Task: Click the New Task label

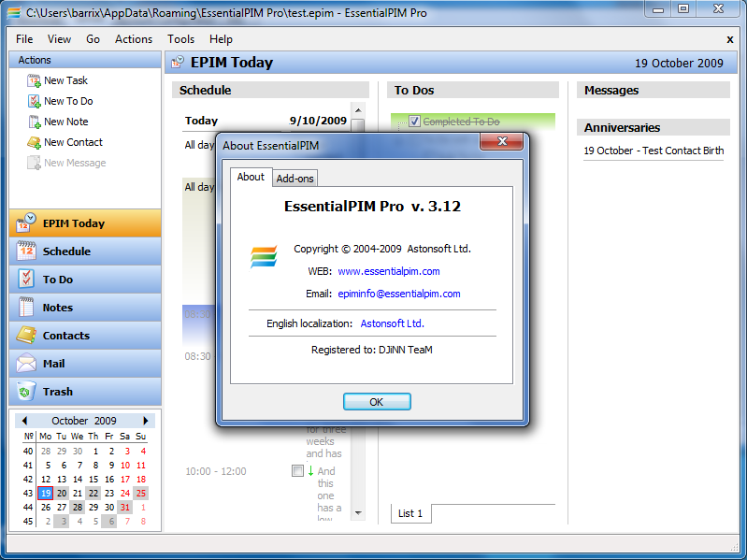Action: point(65,81)
